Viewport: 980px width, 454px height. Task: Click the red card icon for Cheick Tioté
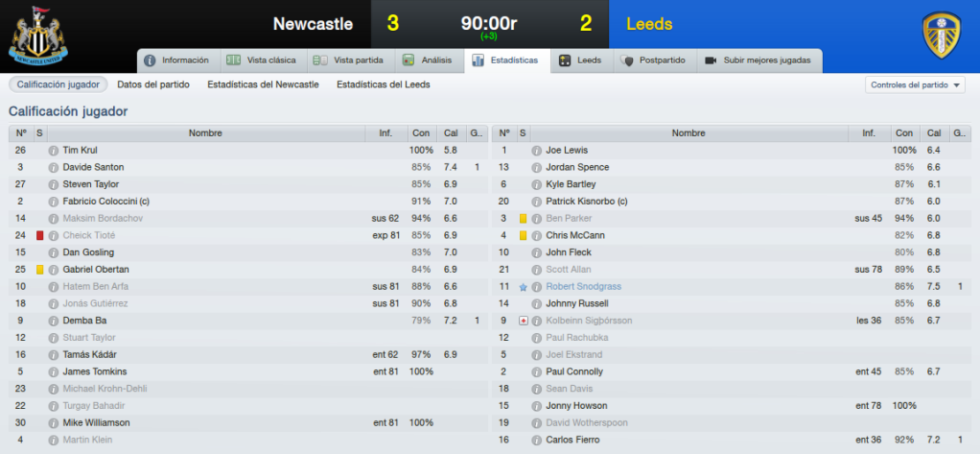click(x=39, y=236)
